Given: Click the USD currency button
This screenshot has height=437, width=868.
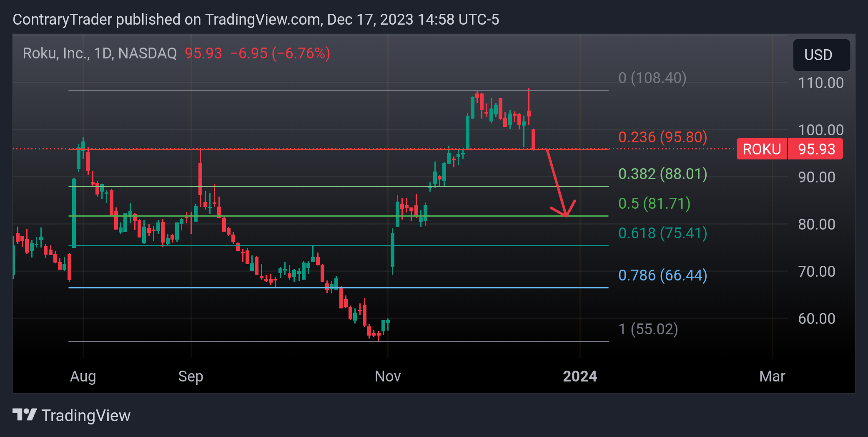Looking at the screenshot, I should tap(821, 55).
